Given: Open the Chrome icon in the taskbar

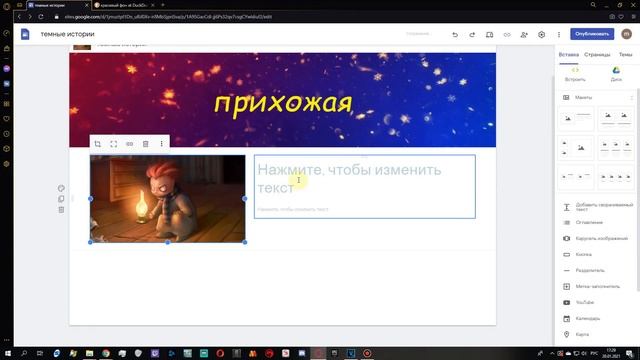Looking at the screenshot, I should 106,353.
